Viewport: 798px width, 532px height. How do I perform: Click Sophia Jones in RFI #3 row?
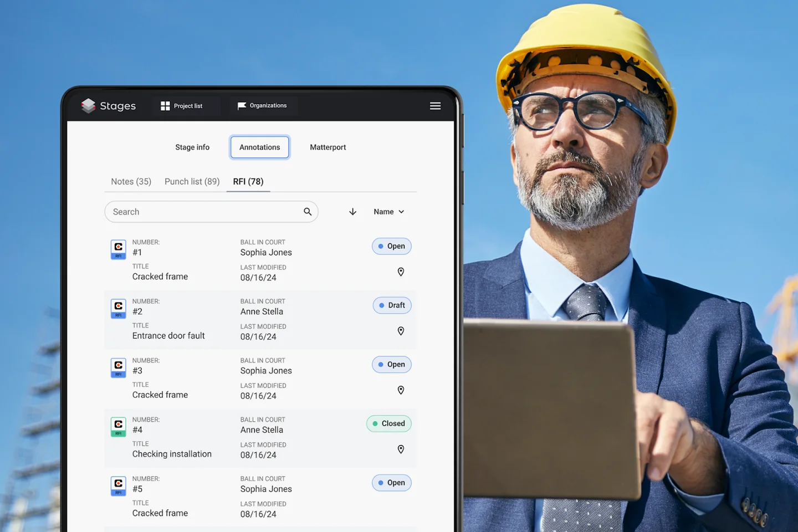click(x=266, y=371)
